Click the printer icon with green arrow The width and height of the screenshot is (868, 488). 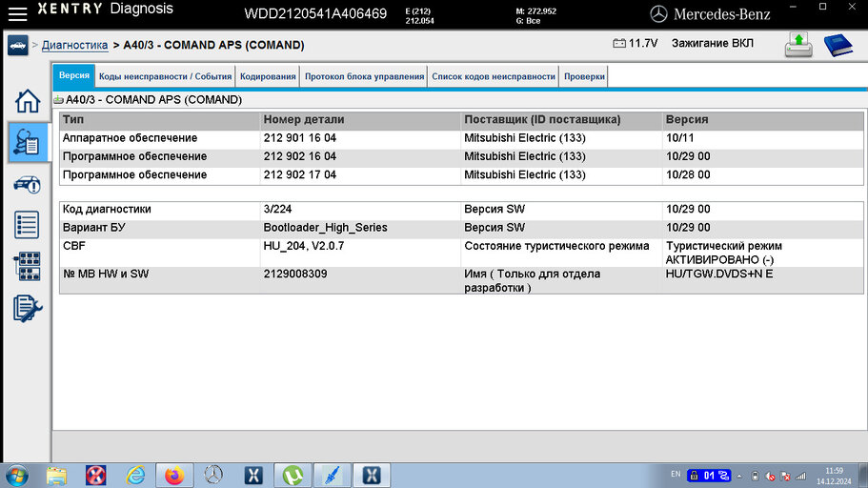pos(798,45)
